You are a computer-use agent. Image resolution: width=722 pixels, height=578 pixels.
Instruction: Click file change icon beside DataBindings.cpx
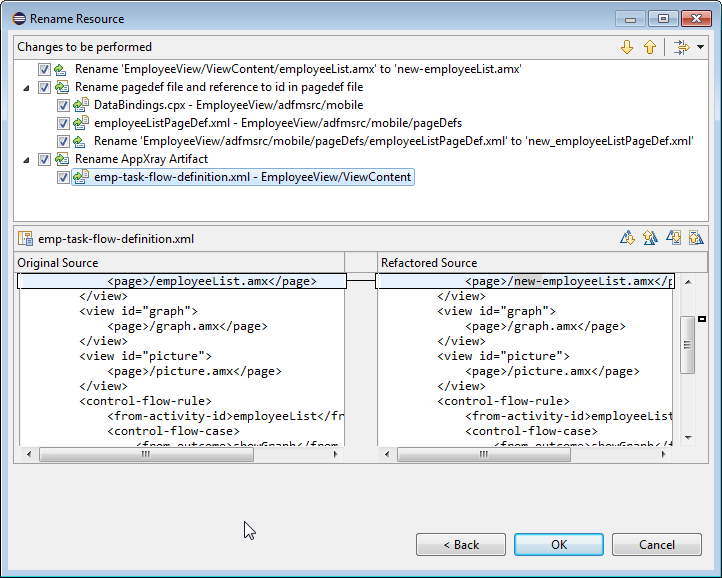pyautogui.click(x=81, y=105)
